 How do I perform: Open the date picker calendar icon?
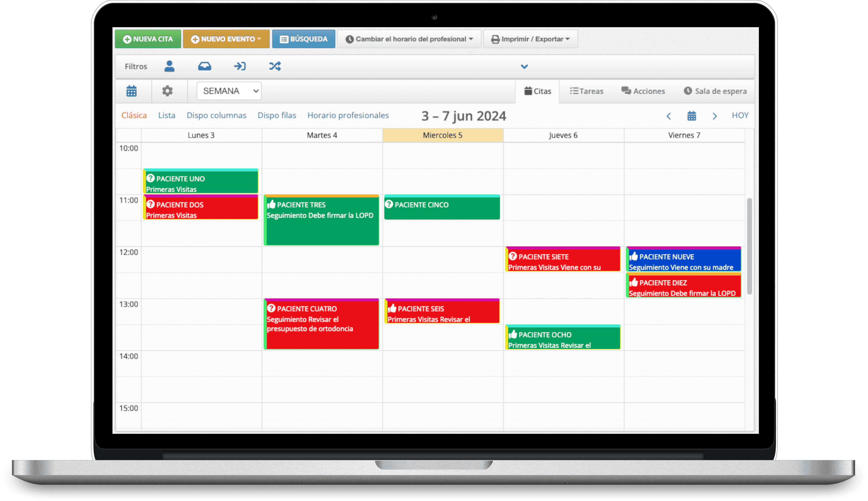[x=691, y=116]
